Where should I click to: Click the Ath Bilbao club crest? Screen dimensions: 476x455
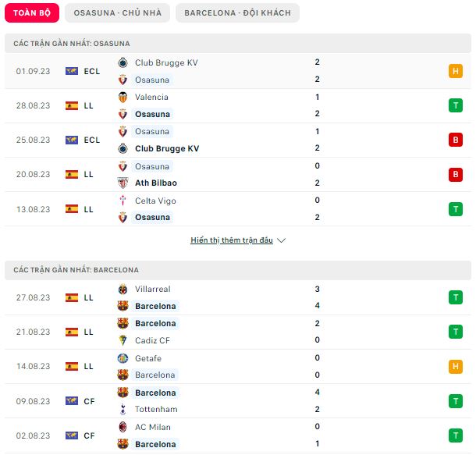coord(123,183)
